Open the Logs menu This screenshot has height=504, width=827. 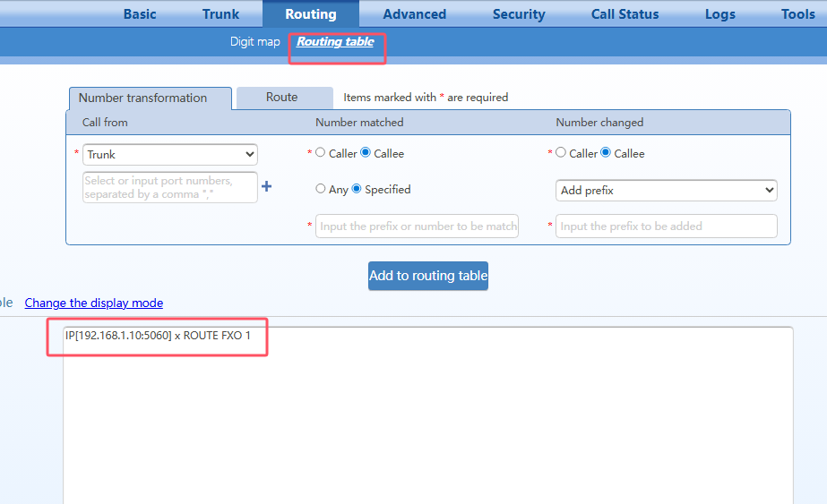[719, 14]
